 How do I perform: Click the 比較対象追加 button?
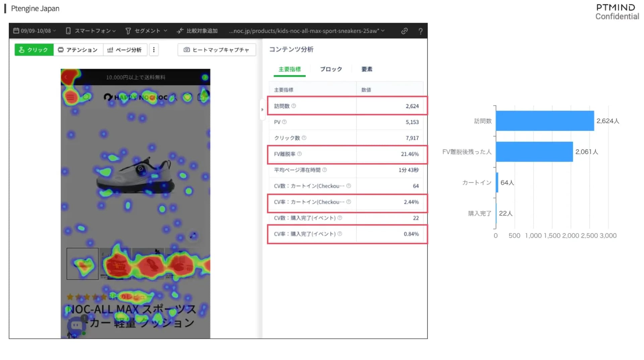pos(197,31)
